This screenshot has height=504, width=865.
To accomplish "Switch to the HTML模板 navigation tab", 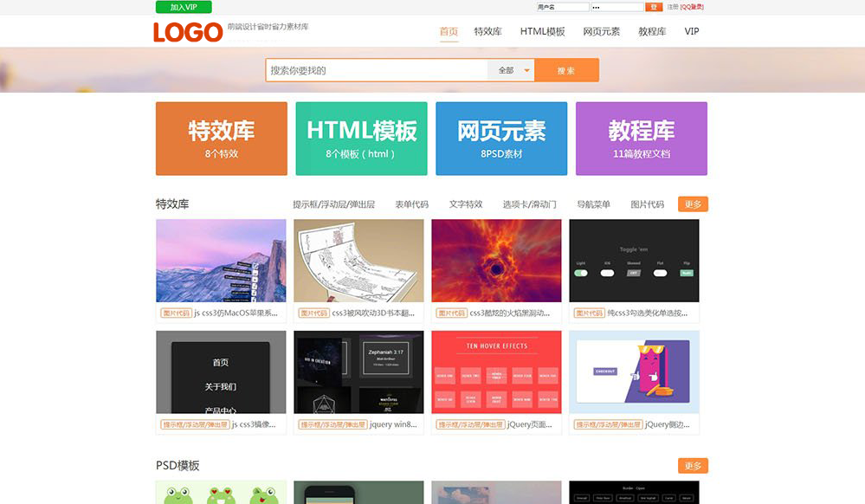I will (x=542, y=32).
